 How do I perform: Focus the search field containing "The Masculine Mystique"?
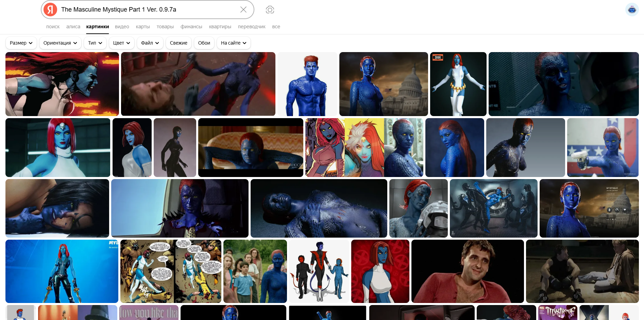[x=148, y=10]
